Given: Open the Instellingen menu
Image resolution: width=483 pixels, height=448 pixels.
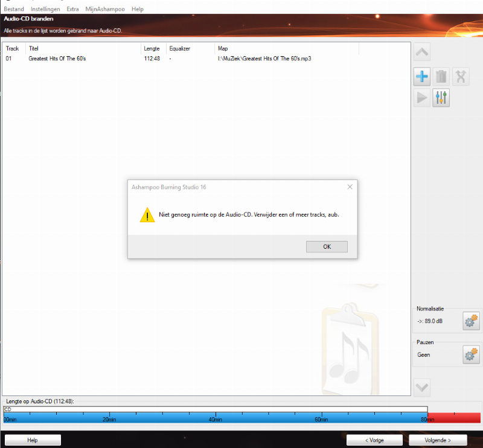Looking at the screenshot, I should point(45,9).
